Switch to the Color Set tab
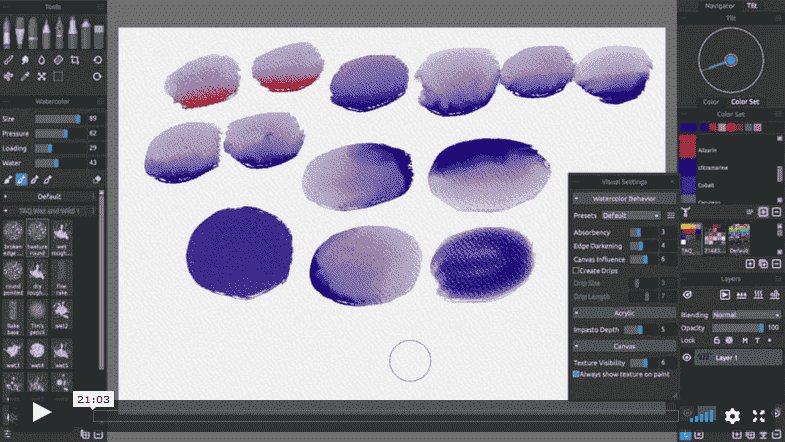 745,102
